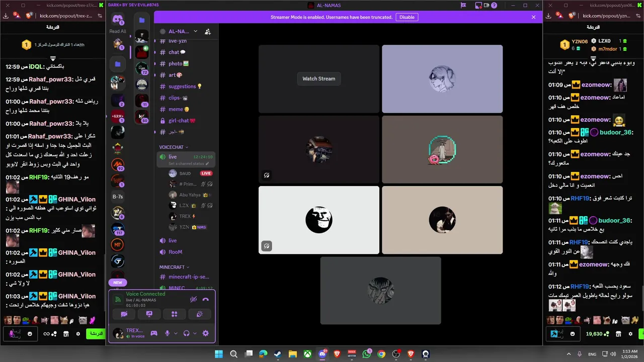Open Discord User Settings gear
The image size is (644, 362).
(205, 333)
